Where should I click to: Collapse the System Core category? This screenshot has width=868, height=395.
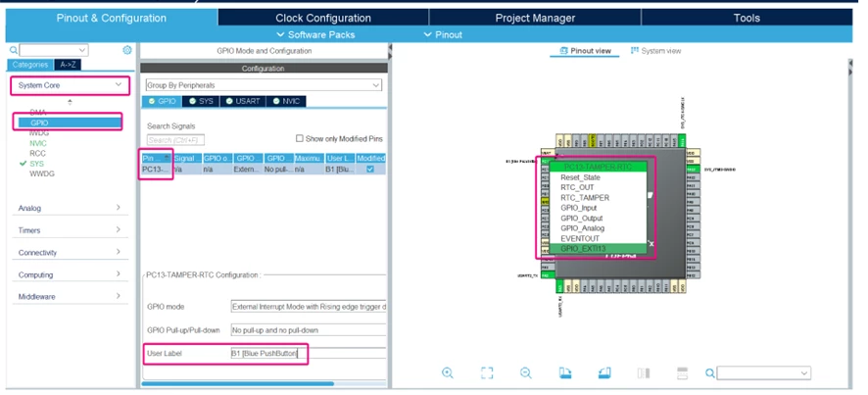[70, 85]
